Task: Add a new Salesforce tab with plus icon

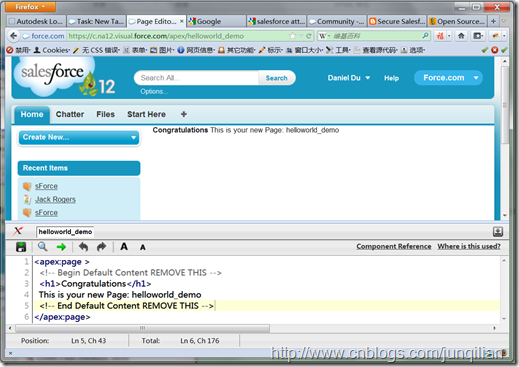Action: pyautogui.click(x=184, y=114)
